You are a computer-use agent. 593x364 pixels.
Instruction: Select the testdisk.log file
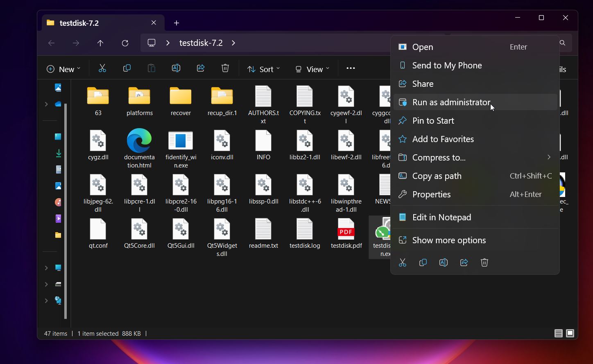(x=305, y=234)
